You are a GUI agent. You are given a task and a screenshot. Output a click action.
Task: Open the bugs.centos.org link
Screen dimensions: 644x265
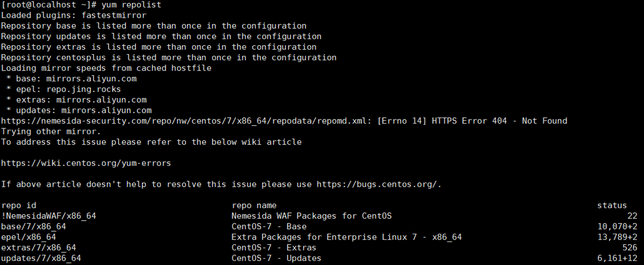point(377,184)
